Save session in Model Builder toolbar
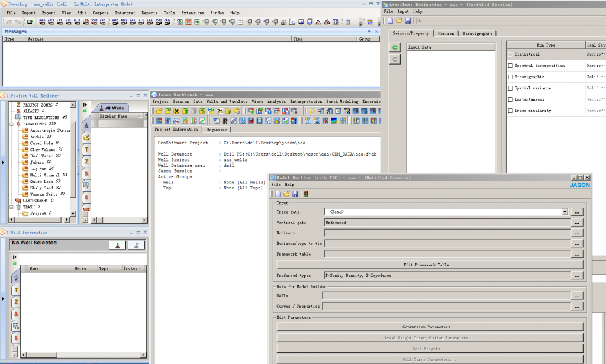This screenshot has height=364, width=606. point(295,194)
